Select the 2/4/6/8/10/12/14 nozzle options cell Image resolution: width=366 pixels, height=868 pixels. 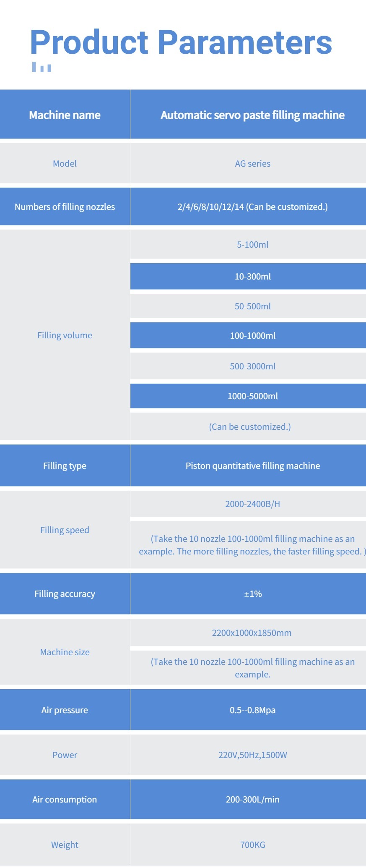(x=248, y=207)
